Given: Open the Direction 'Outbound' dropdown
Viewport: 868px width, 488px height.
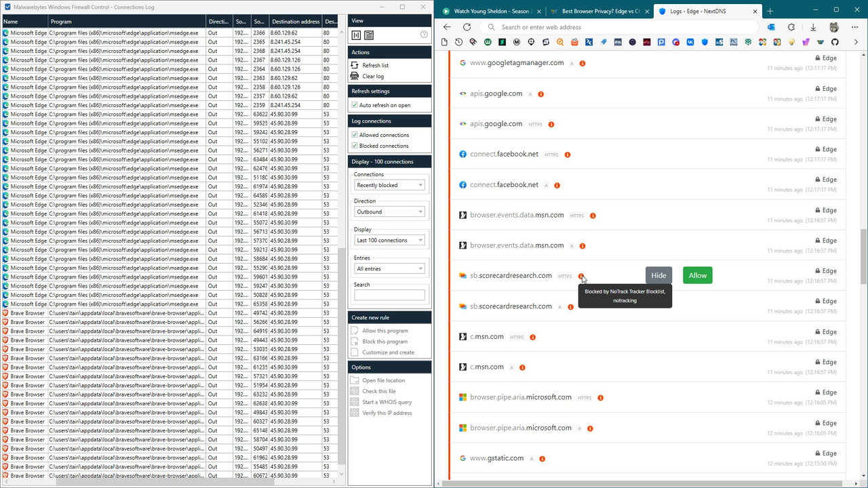Looking at the screenshot, I should click(x=389, y=212).
